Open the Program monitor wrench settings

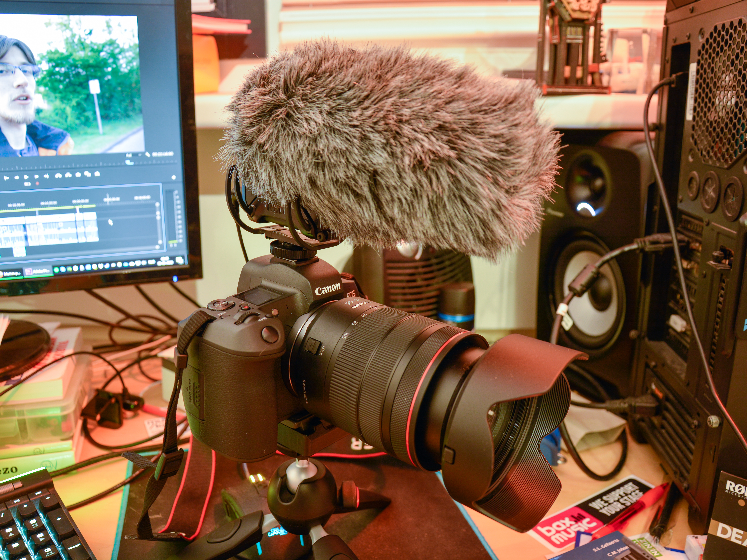point(148,155)
